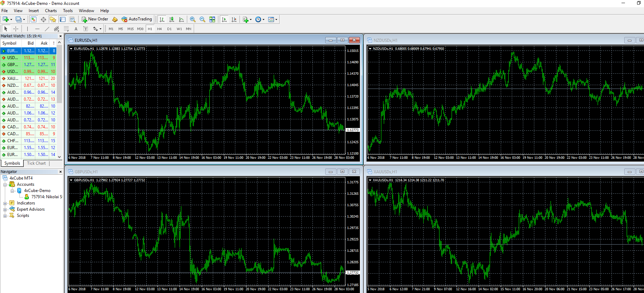Image resolution: width=644 pixels, height=293 pixels.
Task: Expand the Templates dropdown arrow
Action: tap(276, 20)
